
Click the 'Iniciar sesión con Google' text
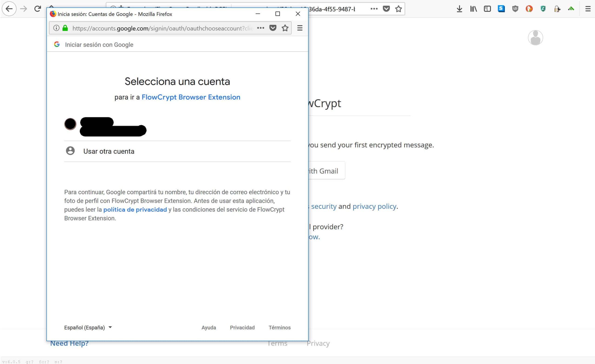pyautogui.click(x=99, y=45)
